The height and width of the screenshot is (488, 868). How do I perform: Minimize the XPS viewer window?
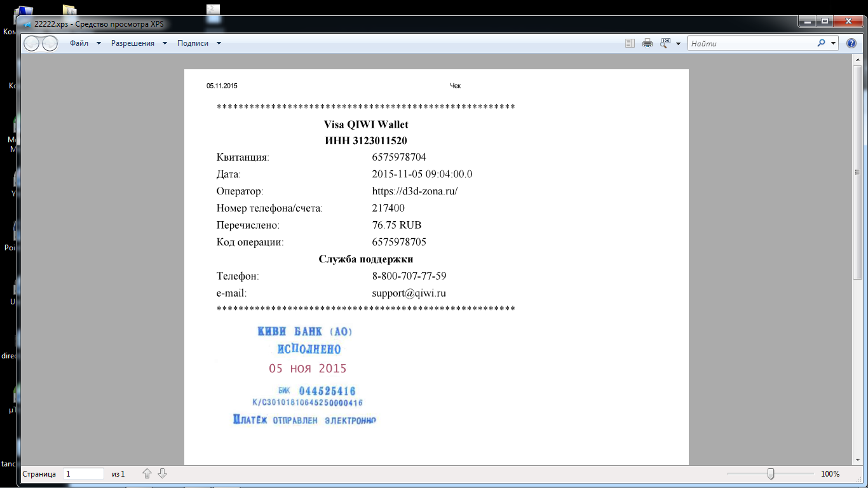808,21
